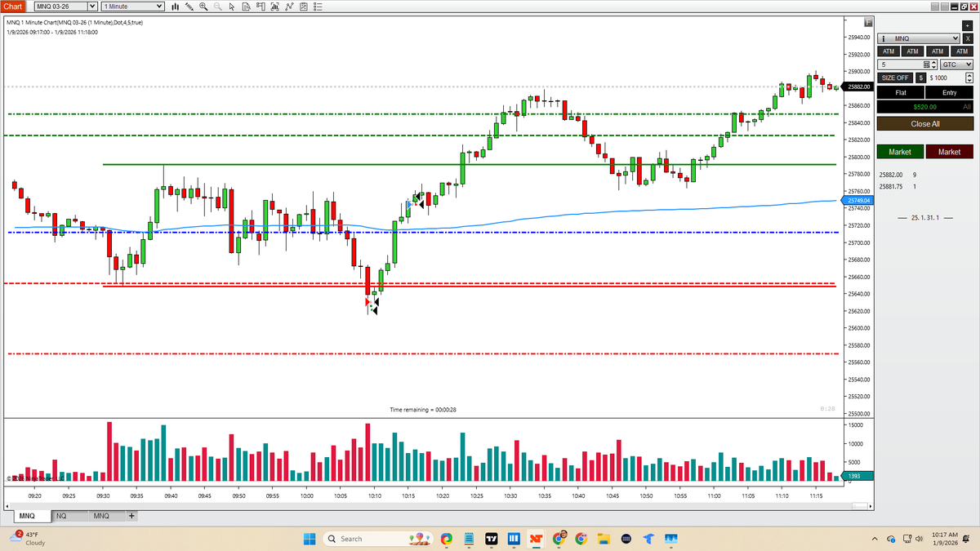Open the 1 Minute interval dropdown
This screenshot has height=551, width=980.
[x=131, y=7]
